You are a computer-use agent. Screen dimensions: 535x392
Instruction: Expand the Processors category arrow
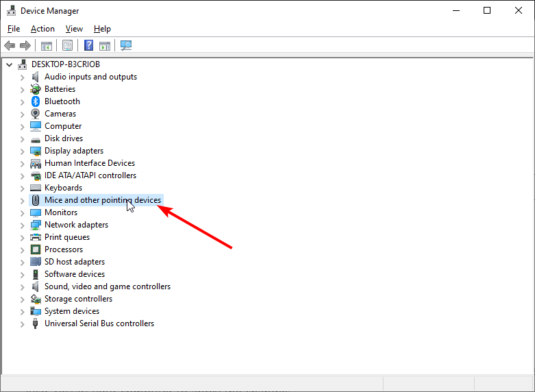click(x=22, y=250)
